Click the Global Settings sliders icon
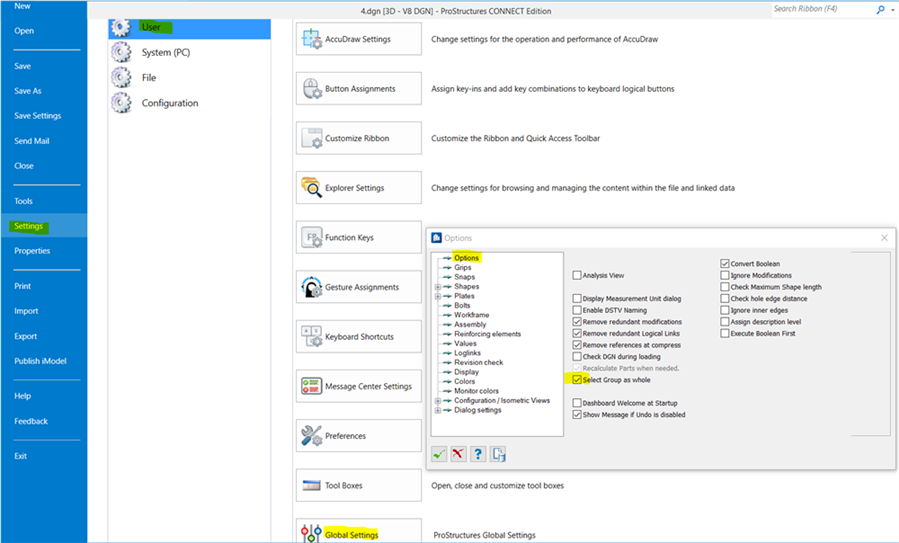The height and width of the screenshot is (543, 899). tap(311, 533)
